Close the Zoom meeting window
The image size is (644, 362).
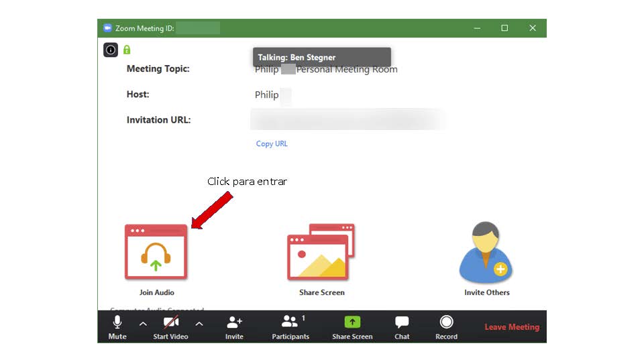[x=533, y=28]
